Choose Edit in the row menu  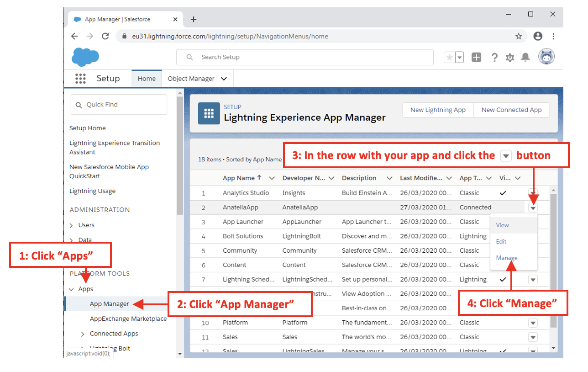click(x=501, y=241)
